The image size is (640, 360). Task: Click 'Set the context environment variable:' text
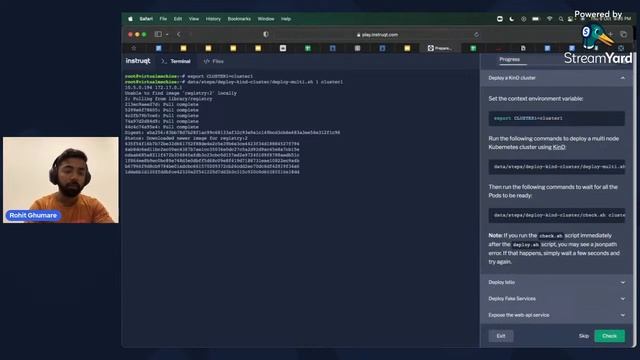point(536,99)
